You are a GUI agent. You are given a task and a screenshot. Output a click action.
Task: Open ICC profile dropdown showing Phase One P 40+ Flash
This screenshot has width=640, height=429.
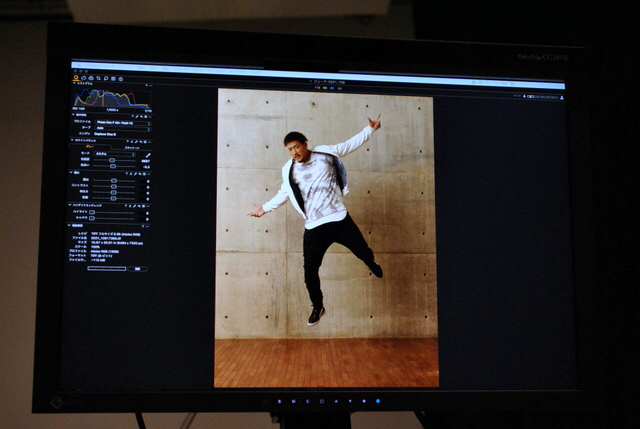tap(123, 122)
